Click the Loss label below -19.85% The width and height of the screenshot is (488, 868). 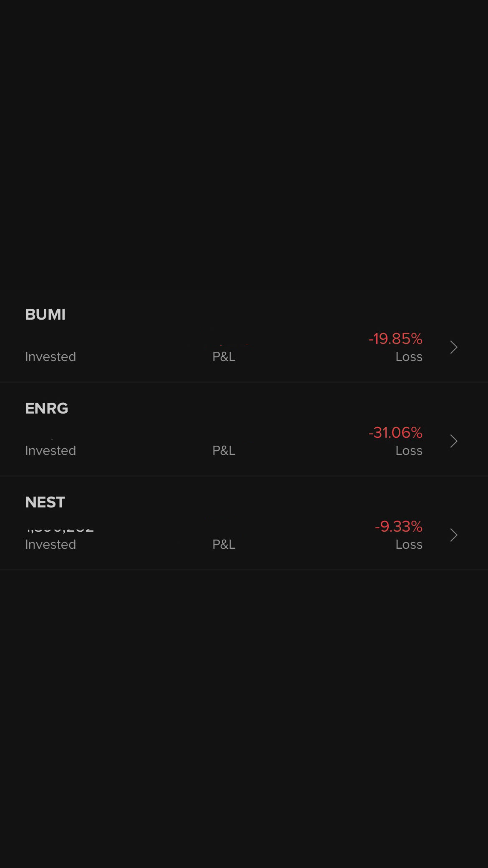[x=409, y=357]
